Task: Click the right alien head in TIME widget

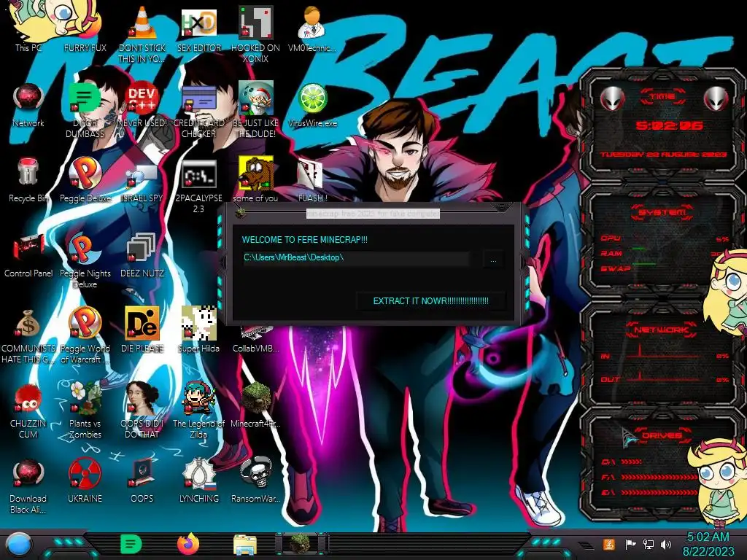Action: click(716, 98)
